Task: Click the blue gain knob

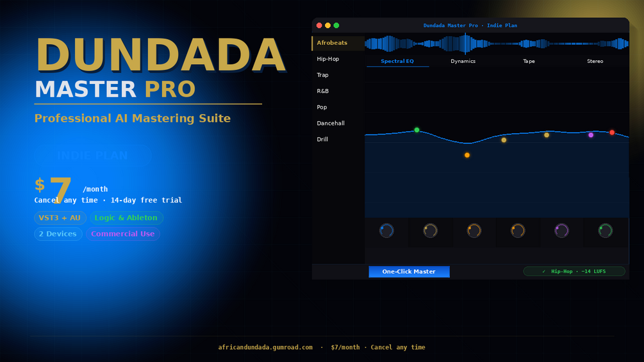Action: (x=386, y=231)
